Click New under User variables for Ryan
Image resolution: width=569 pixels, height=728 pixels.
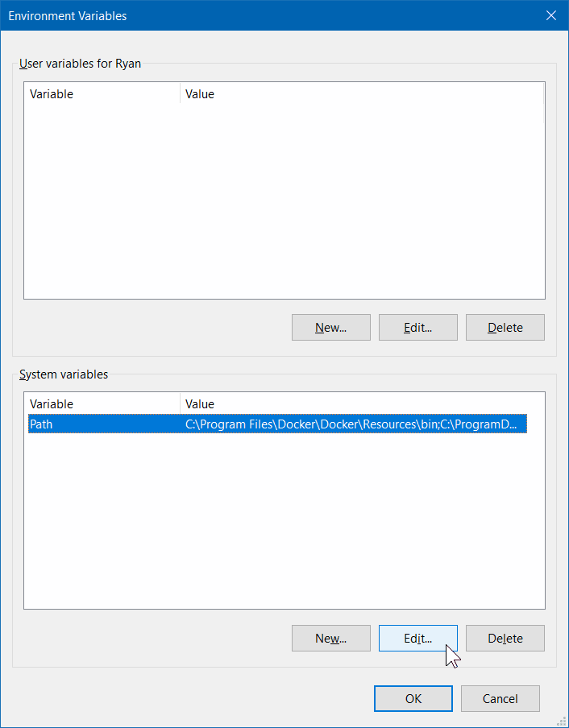(330, 328)
